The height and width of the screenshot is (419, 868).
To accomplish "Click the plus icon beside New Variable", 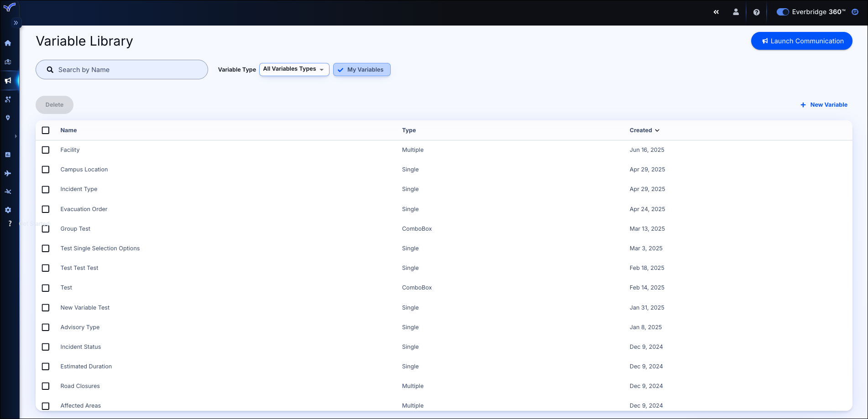I will [803, 105].
